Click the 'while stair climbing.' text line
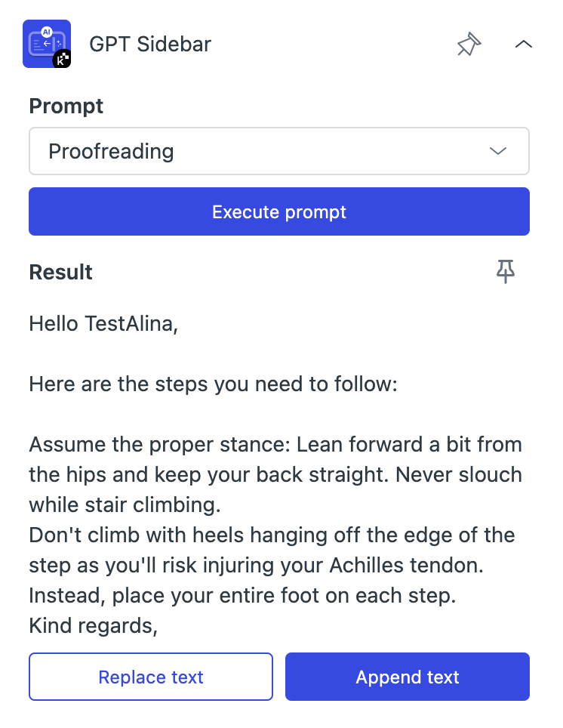 pyautogui.click(x=125, y=504)
